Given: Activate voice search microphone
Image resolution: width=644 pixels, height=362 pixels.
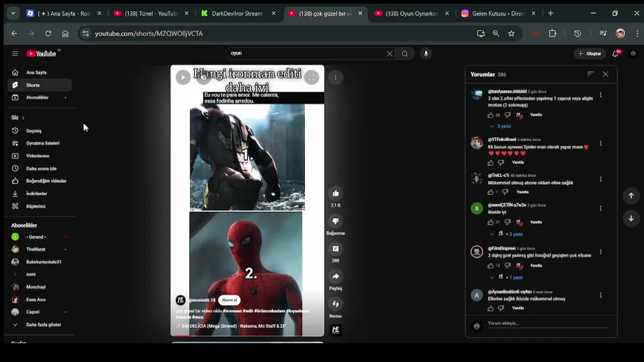Looking at the screenshot, I should pyautogui.click(x=426, y=54).
